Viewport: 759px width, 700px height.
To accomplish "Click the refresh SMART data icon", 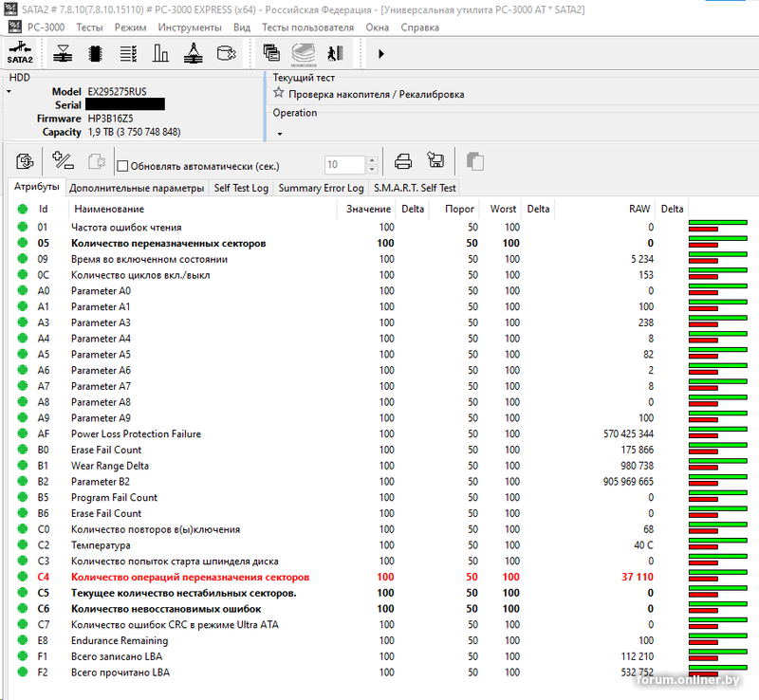I will (26, 162).
